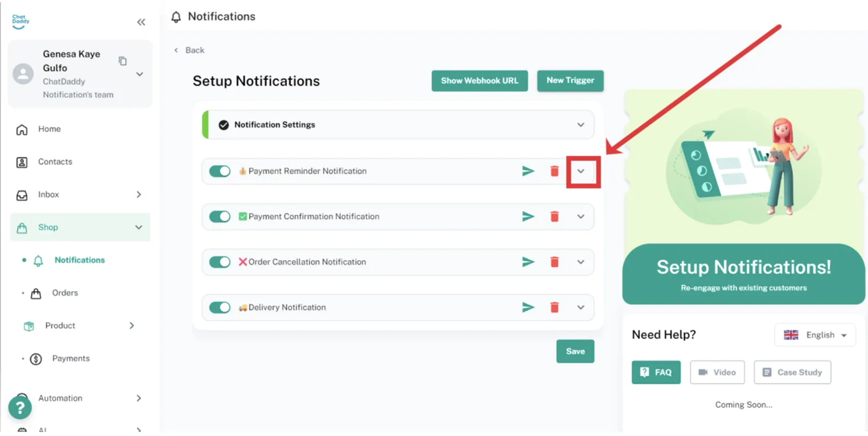
Task: Click the copy icon beside Genesa Kaye Gulfo
Action: [123, 61]
